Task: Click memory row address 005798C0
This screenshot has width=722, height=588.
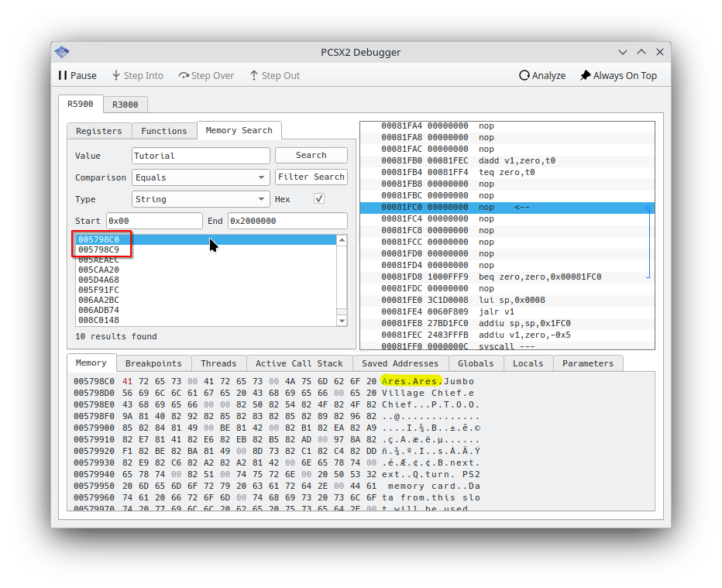Action: click(x=94, y=381)
